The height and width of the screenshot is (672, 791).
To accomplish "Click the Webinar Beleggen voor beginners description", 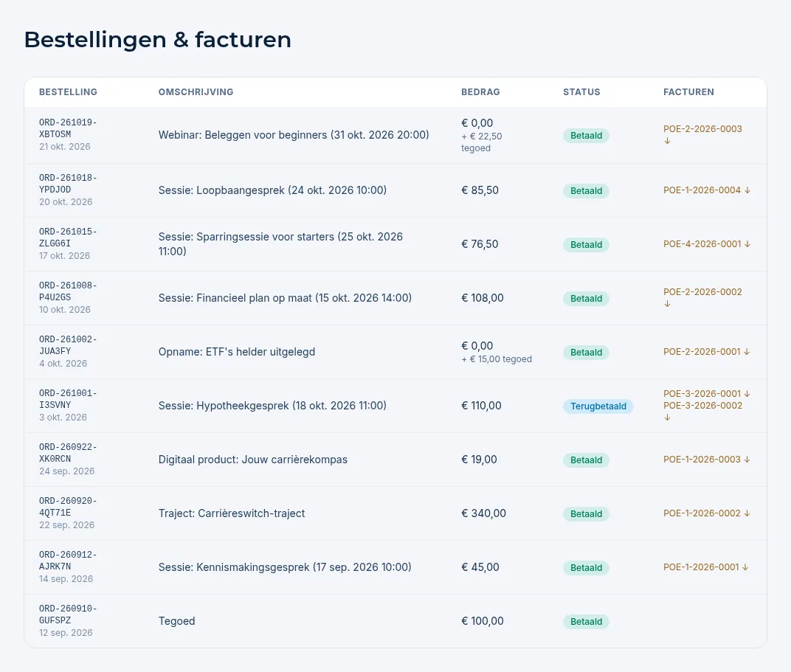I will (294, 135).
